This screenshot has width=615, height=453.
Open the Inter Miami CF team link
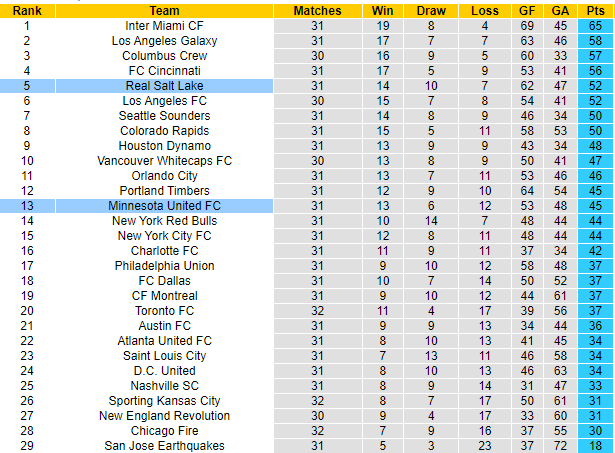[x=164, y=25]
